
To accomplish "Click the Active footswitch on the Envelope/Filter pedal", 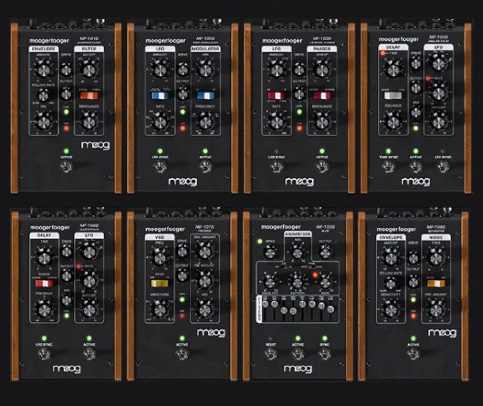I will [66, 167].
